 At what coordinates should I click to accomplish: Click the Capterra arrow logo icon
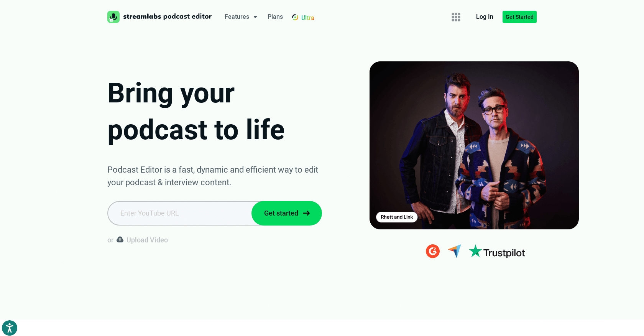(454, 251)
